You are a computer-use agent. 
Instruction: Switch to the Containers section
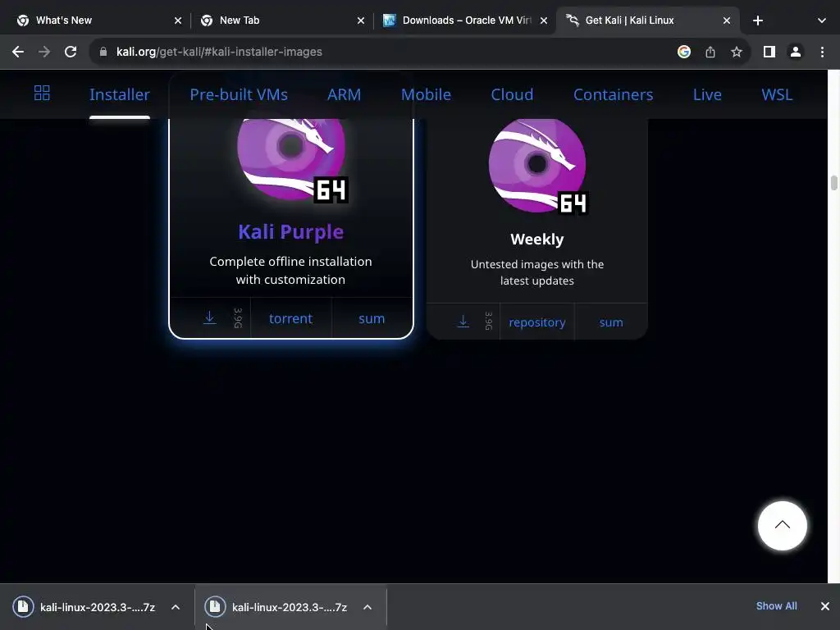(614, 94)
